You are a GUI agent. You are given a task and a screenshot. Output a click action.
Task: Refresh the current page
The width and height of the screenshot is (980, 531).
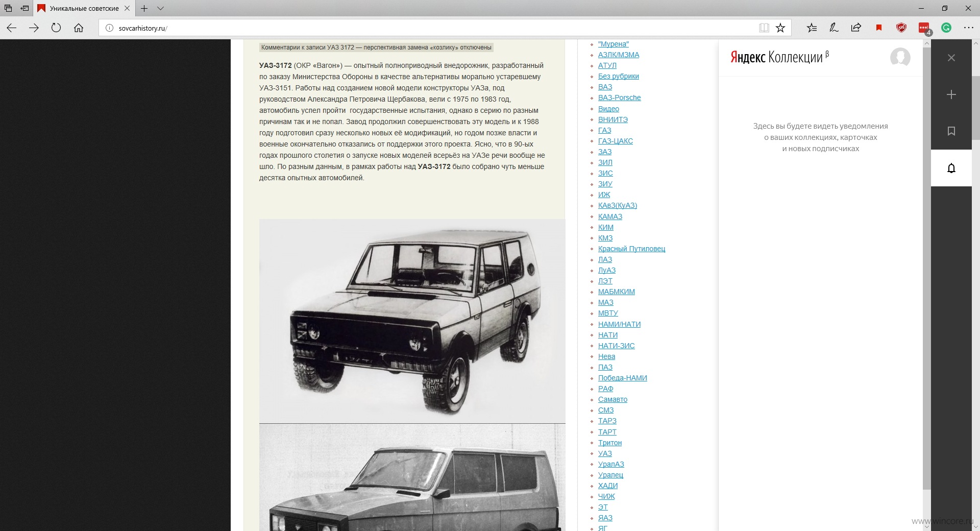point(56,28)
